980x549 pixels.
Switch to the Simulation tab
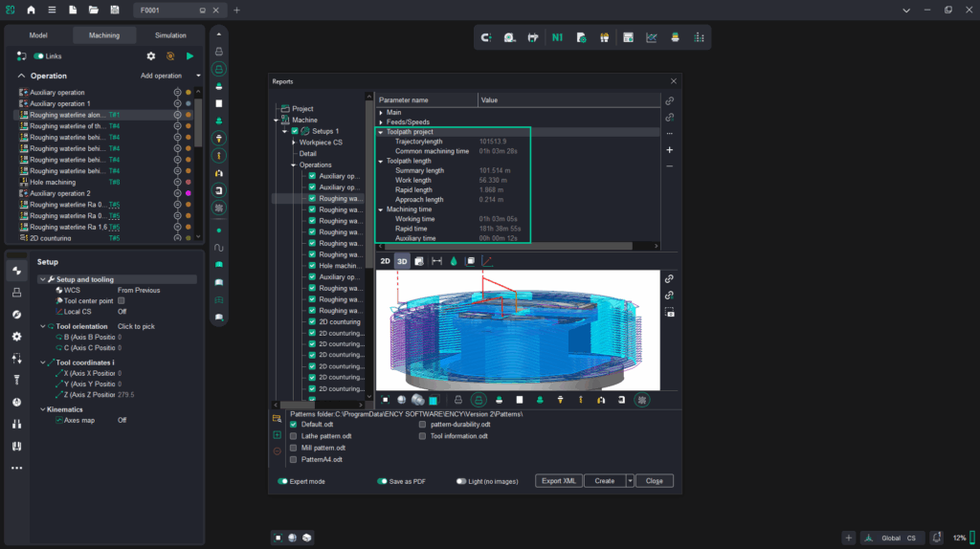point(170,35)
